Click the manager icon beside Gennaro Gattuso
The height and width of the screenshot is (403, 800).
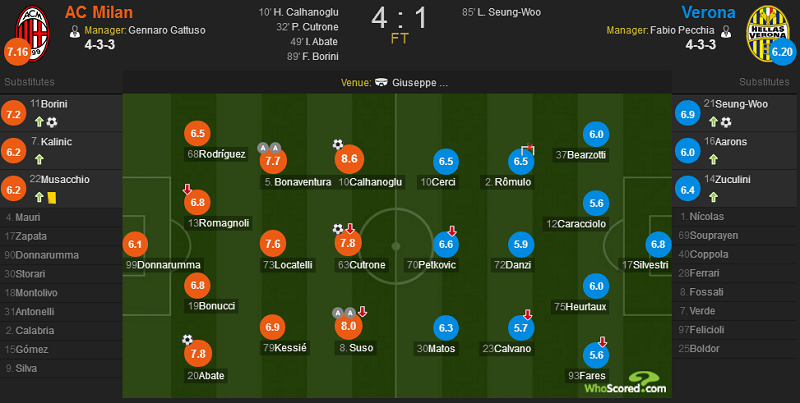click(75, 31)
